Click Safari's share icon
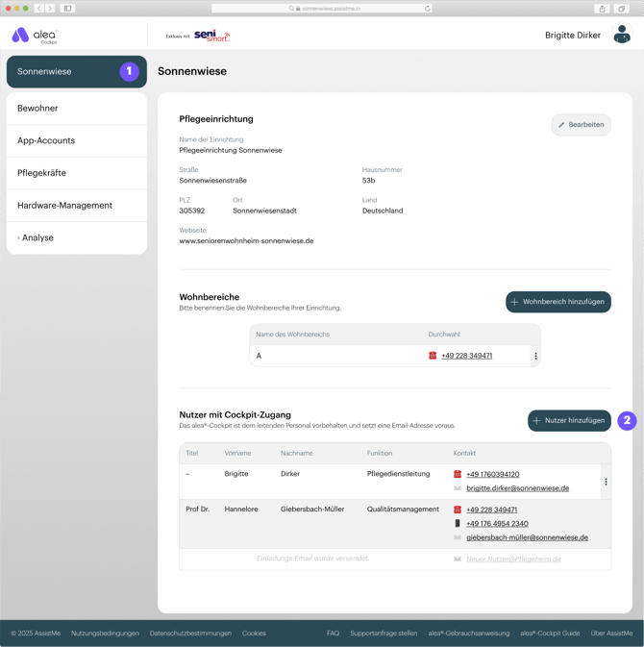 pyautogui.click(x=603, y=9)
